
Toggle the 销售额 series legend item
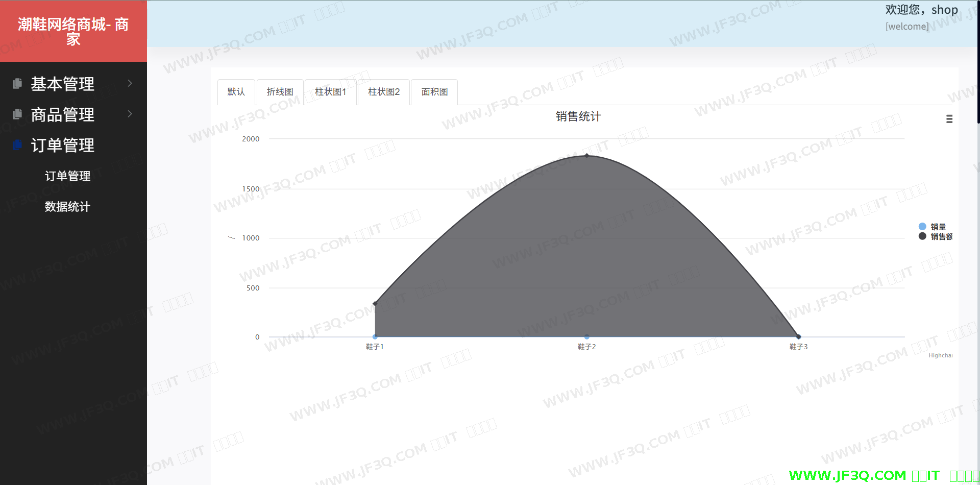[x=935, y=236]
